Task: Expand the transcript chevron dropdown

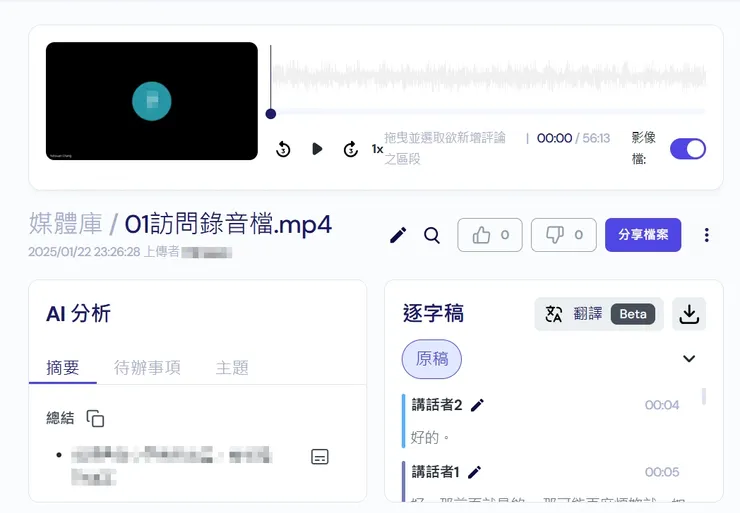Action: [x=689, y=359]
